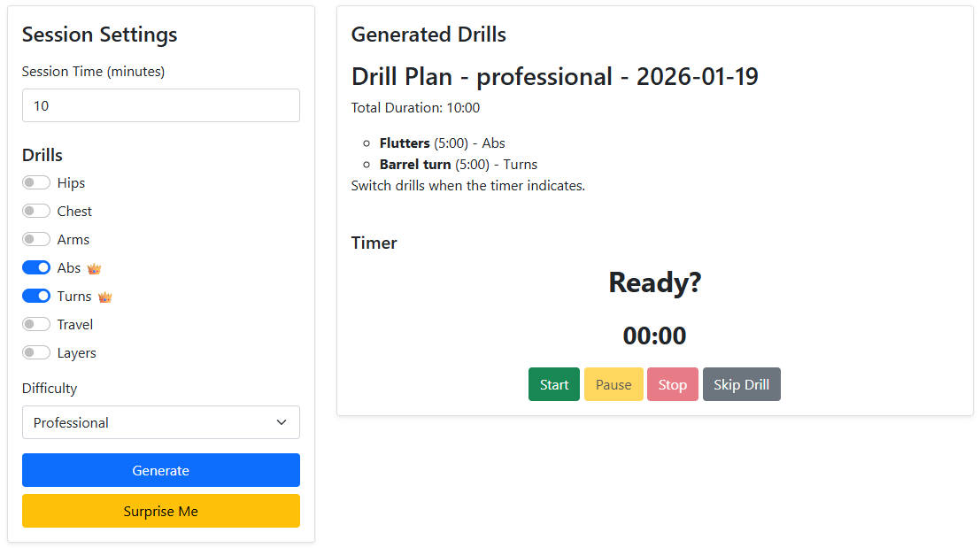Stop the drill timer
Screen dimensions: 980x548
[x=673, y=384]
